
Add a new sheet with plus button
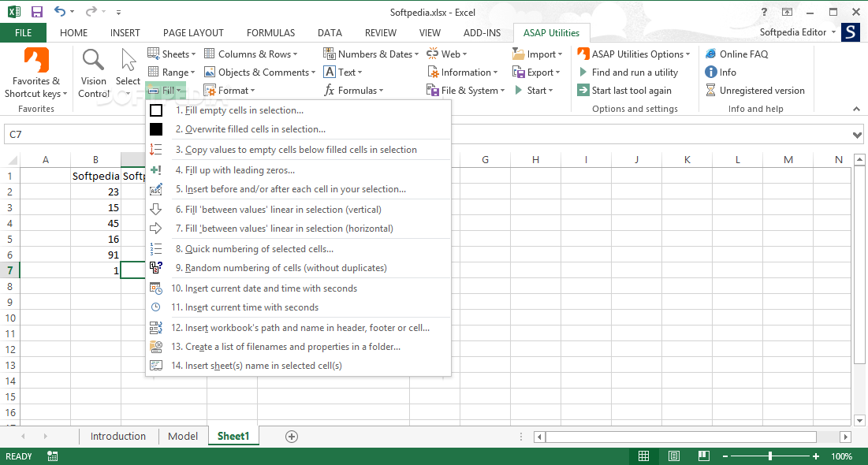coord(292,436)
